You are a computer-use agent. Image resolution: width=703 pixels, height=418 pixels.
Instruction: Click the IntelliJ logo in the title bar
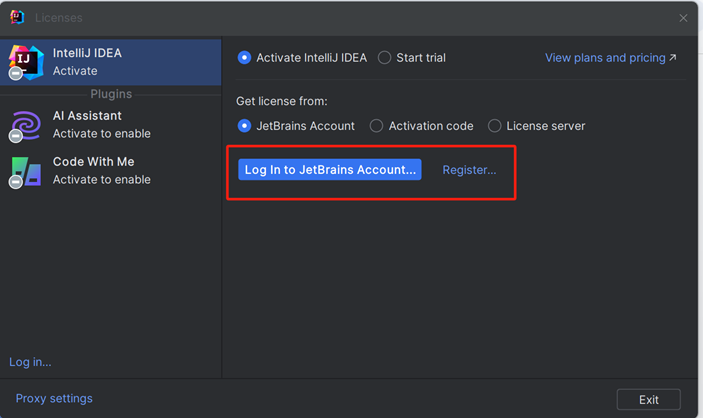(17, 18)
